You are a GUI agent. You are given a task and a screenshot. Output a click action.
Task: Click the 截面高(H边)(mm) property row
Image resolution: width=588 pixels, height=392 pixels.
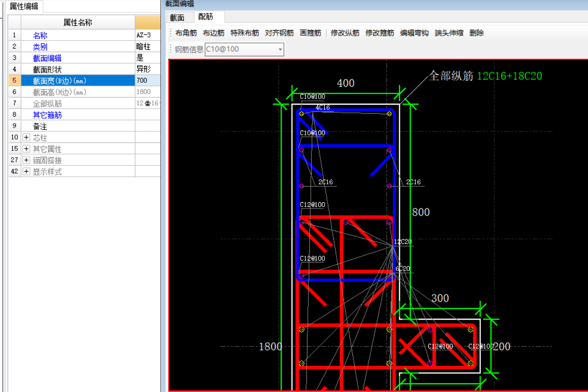pyautogui.click(x=84, y=92)
